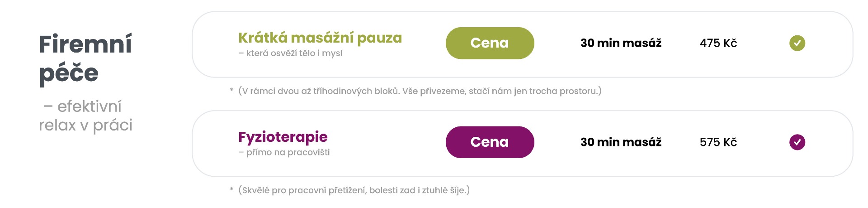Select the Firemní péče title
This screenshot has height=208, width=868.
(x=85, y=59)
